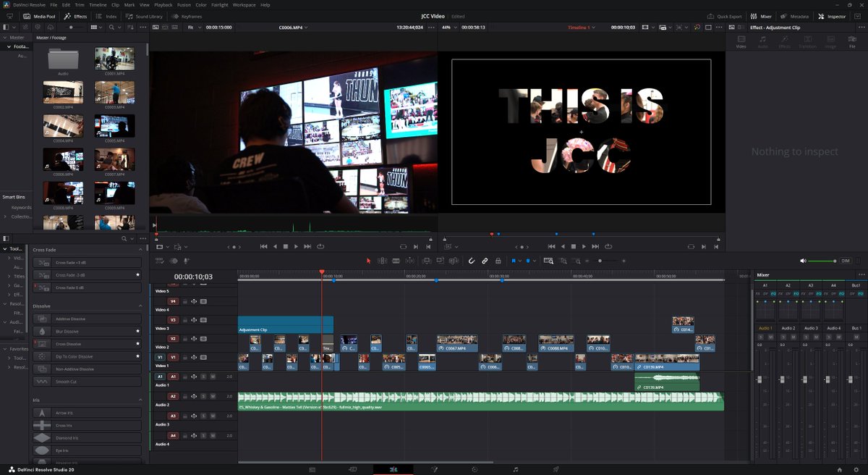Select the Cross Dissolve transition
The image size is (868, 475).
[87, 344]
